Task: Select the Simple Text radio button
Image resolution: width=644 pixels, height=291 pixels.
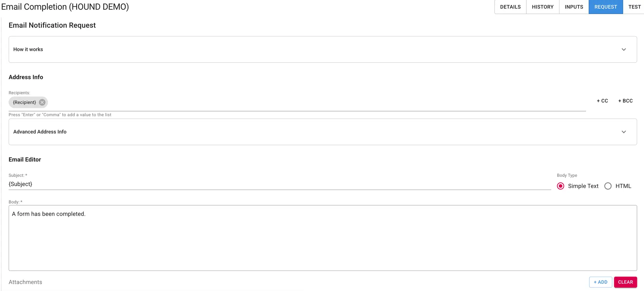Action: pyautogui.click(x=560, y=186)
